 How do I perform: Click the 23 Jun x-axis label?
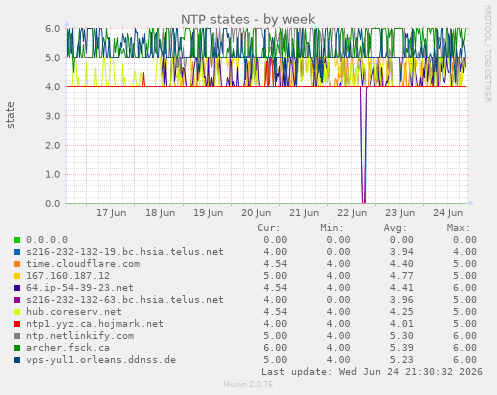400,213
